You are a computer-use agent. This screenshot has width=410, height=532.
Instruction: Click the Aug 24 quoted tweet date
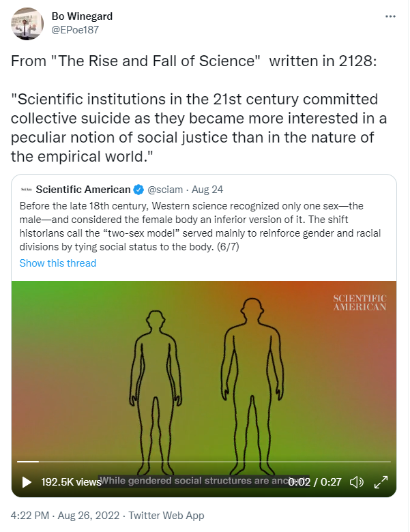[x=207, y=190]
